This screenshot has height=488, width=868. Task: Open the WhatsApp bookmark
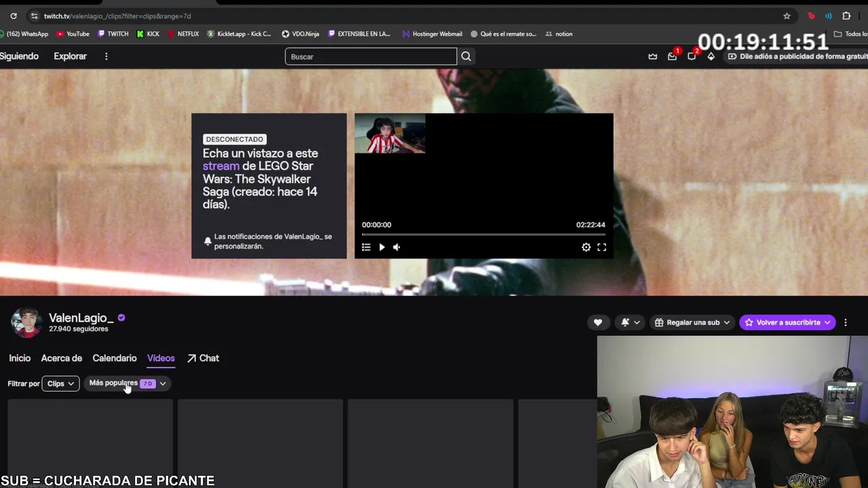24,34
